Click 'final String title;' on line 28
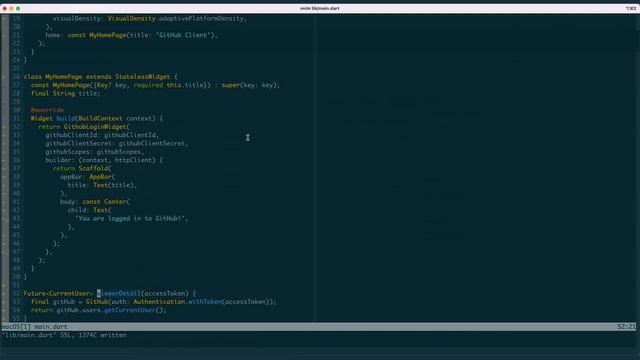The width and height of the screenshot is (640, 360). 66,93
